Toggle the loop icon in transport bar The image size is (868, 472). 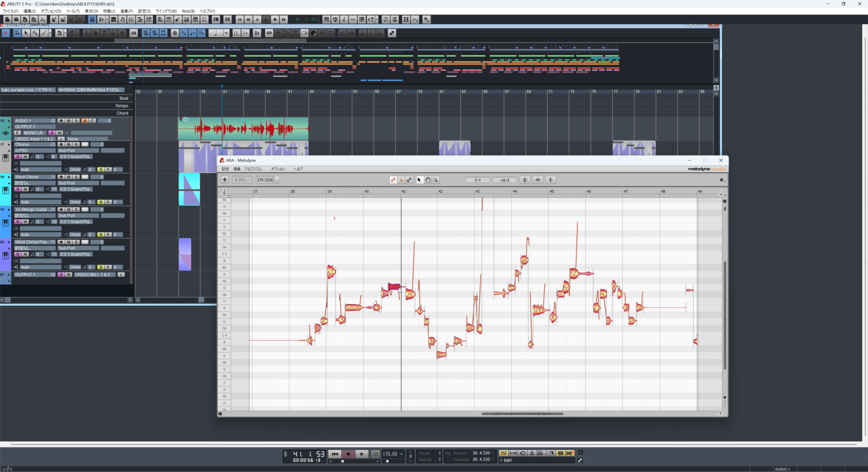click(523, 453)
